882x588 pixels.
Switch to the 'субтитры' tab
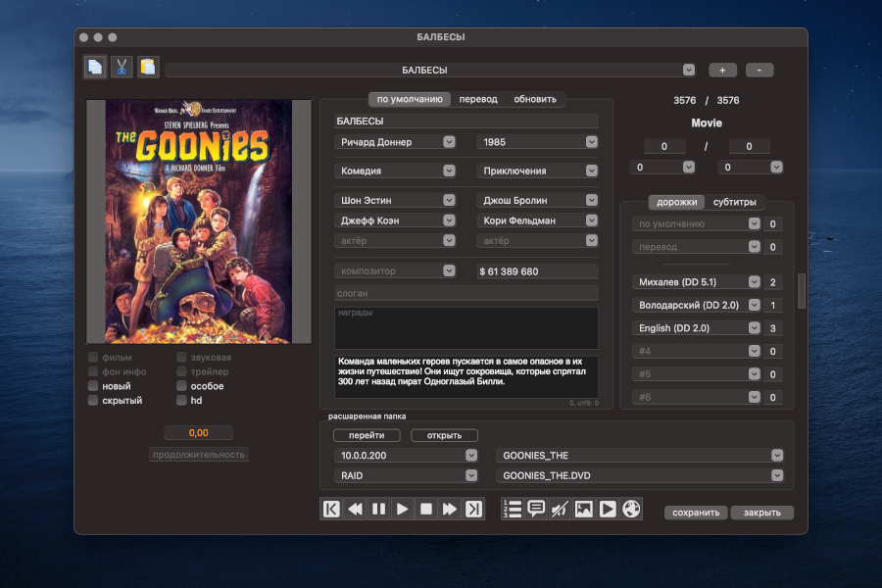click(x=735, y=202)
